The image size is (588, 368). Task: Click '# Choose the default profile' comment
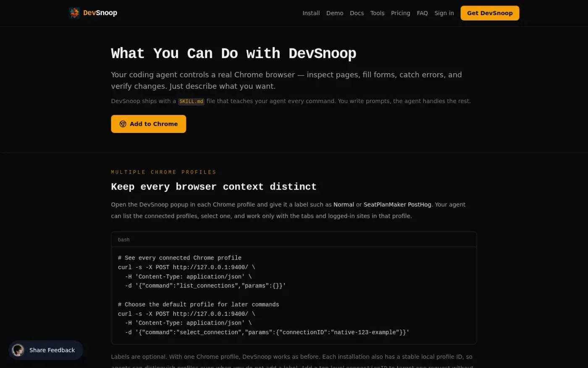[199, 304]
